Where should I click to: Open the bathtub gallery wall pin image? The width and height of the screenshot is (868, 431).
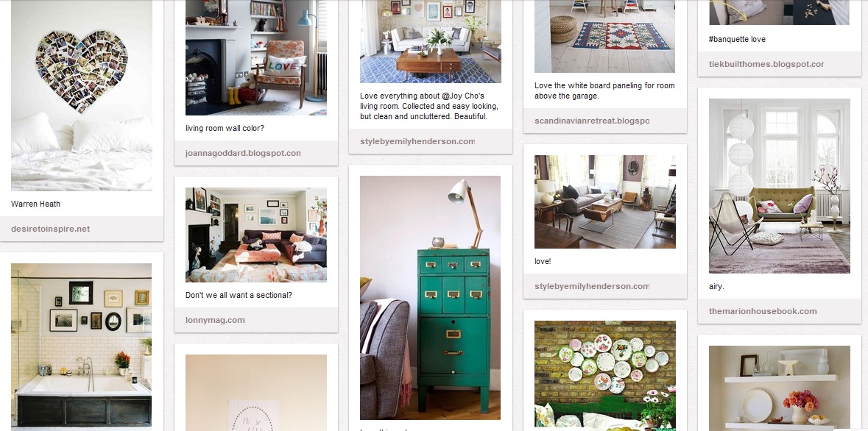[x=82, y=345]
